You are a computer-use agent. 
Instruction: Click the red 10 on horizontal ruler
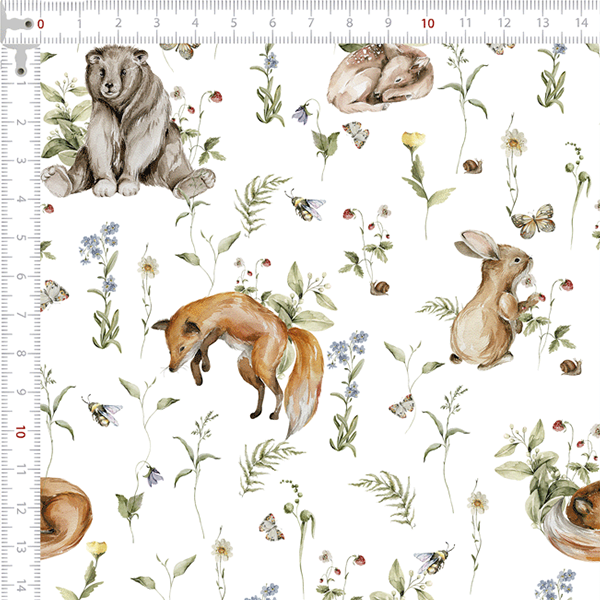(x=427, y=22)
